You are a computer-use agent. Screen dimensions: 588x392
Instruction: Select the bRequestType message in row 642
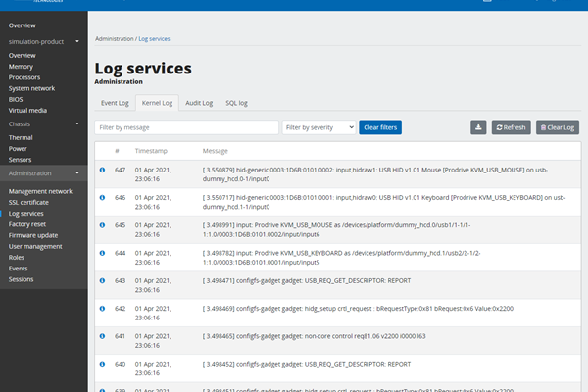pos(358,309)
